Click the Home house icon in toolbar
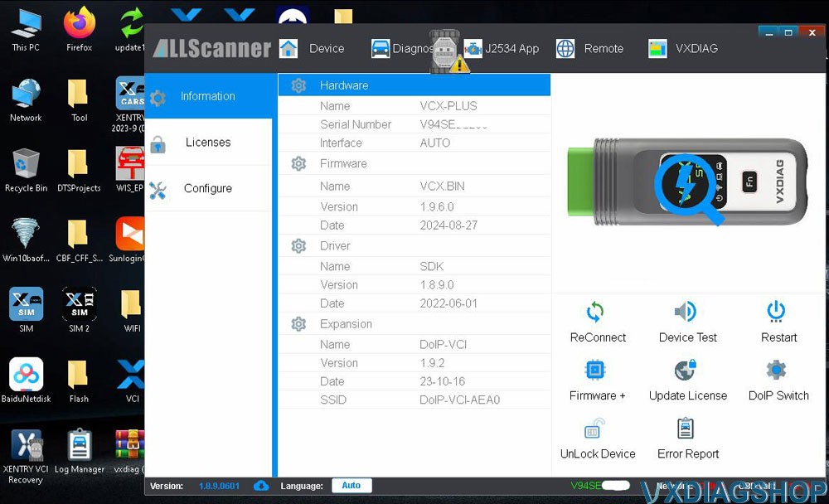The image size is (829, 504). point(288,49)
